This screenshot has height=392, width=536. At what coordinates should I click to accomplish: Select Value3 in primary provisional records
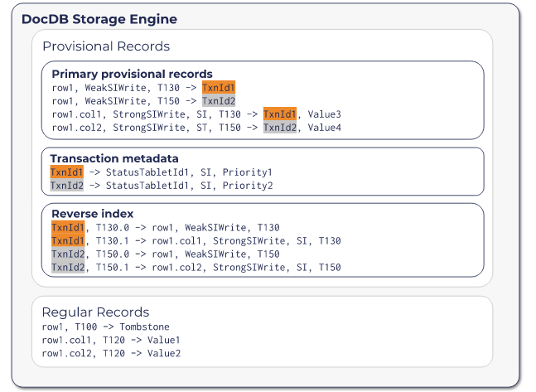click(325, 114)
